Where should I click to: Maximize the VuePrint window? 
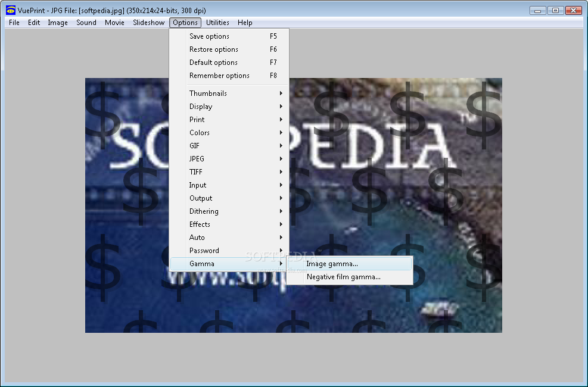click(555, 11)
